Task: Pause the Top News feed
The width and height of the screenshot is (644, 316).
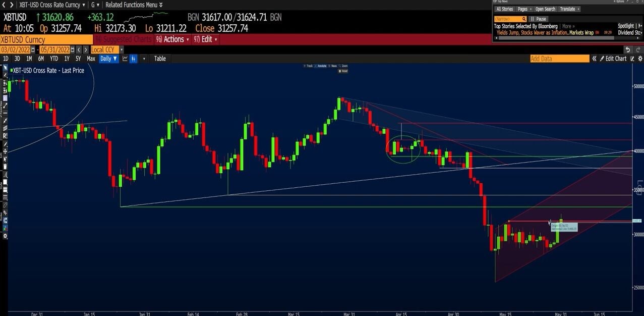Action: [x=539, y=19]
